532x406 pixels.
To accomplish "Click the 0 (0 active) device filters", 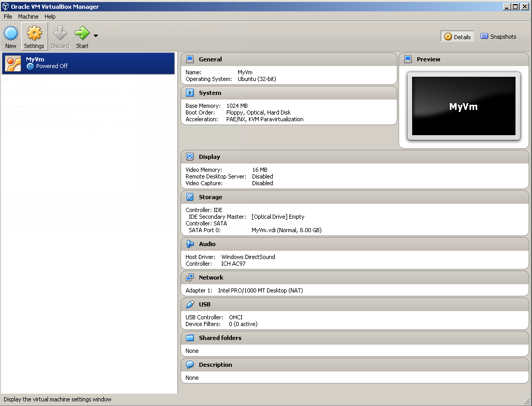I will [x=243, y=324].
